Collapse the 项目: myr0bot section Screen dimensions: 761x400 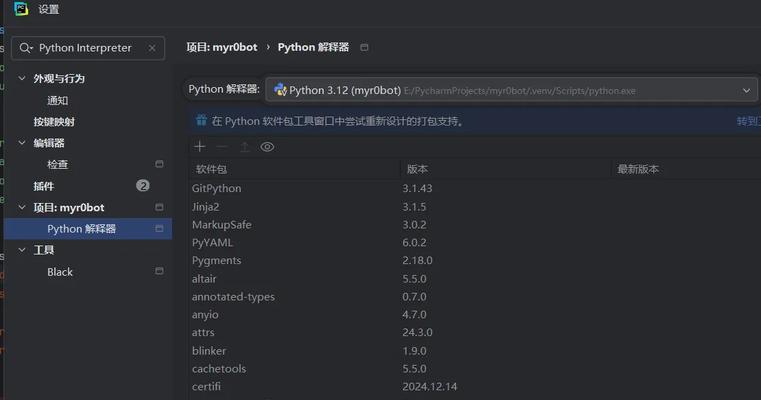click(x=22, y=207)
